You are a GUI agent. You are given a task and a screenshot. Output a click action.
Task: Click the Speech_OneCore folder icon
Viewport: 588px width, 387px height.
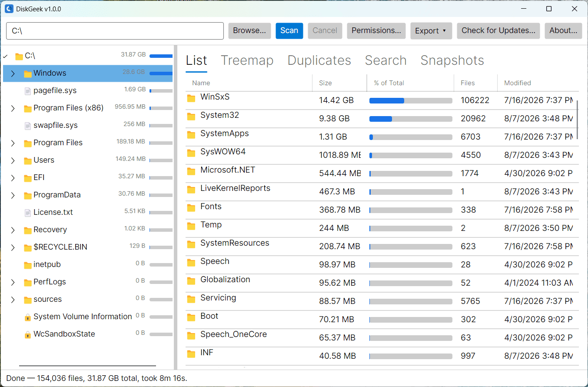point(191,335)
